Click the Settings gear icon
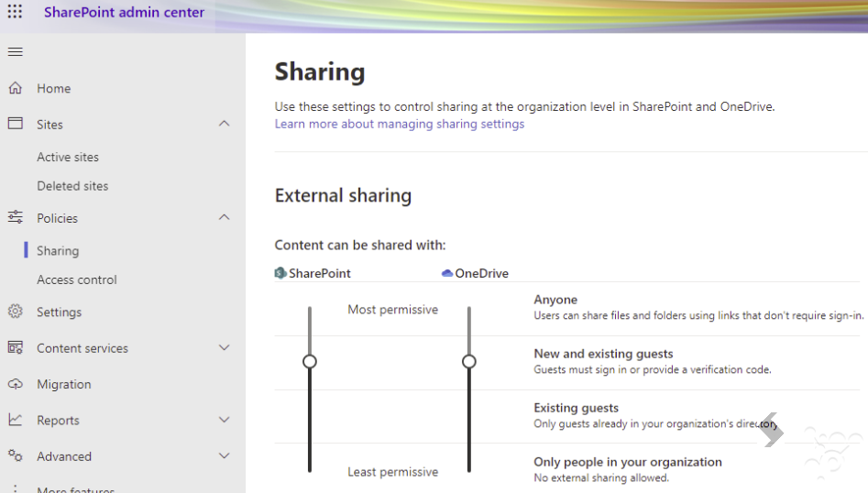This screenshot has height=493, width=868. coord(16,312)
